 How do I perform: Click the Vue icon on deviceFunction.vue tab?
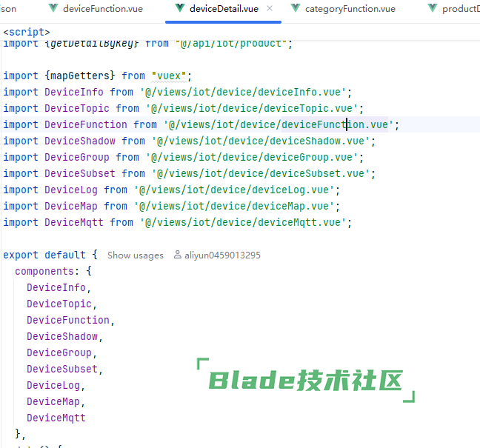point(53,9)
